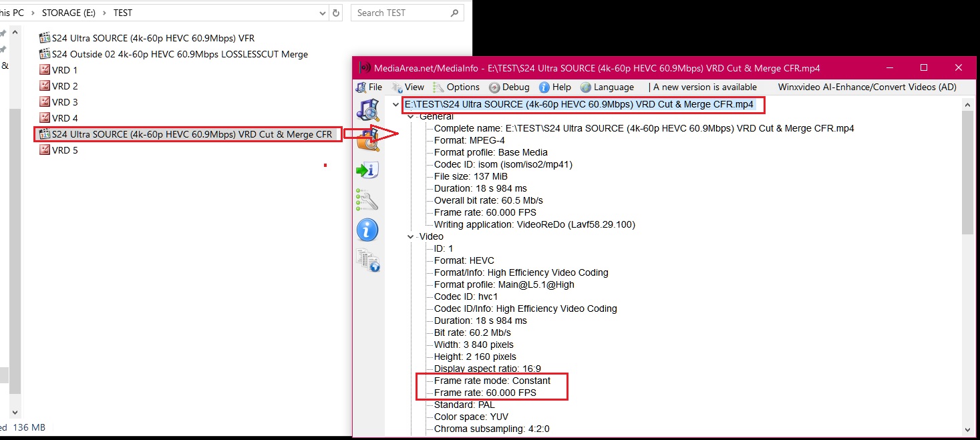Click the VRD 4 project file icon
Viewport: 980px width, 440px height.
[45, 118]
